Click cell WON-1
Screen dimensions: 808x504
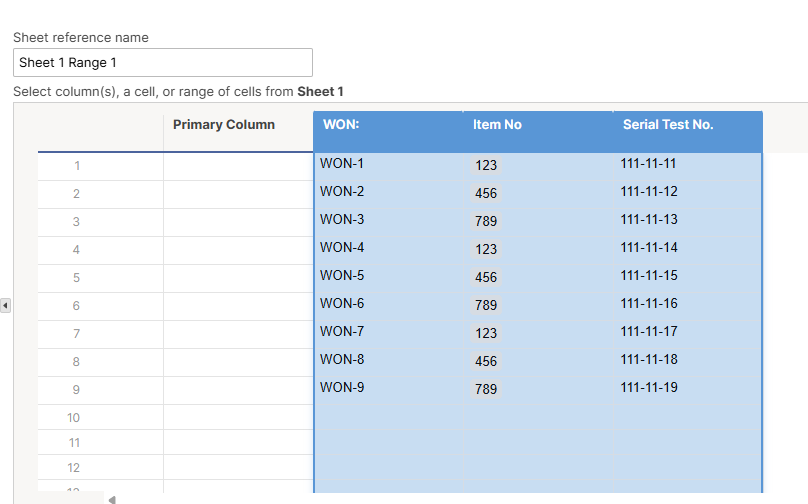tap(389, 166)
